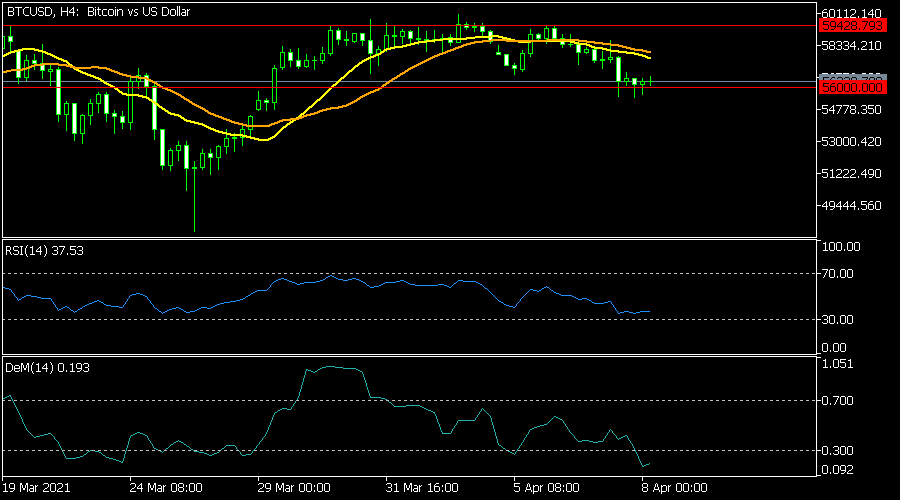Select the DeM(14) 0.193 indicator label
Viewport: 900px width, 500px height.
47,368
